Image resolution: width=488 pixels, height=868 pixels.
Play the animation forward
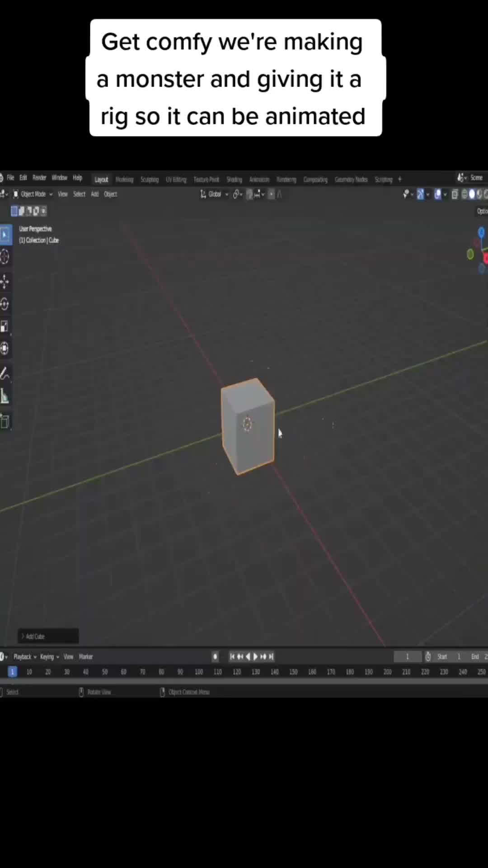255,656
